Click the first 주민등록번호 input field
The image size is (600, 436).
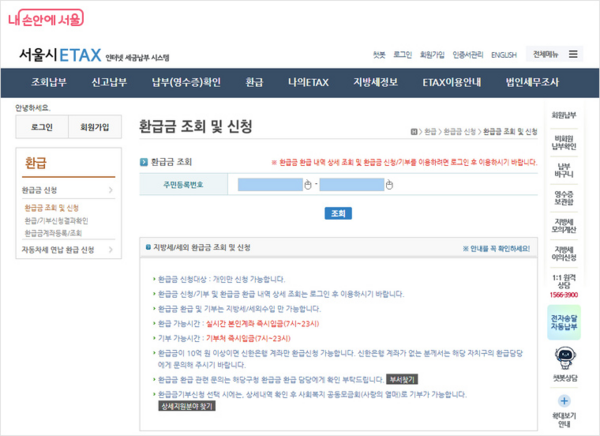[x=270, y=185]
